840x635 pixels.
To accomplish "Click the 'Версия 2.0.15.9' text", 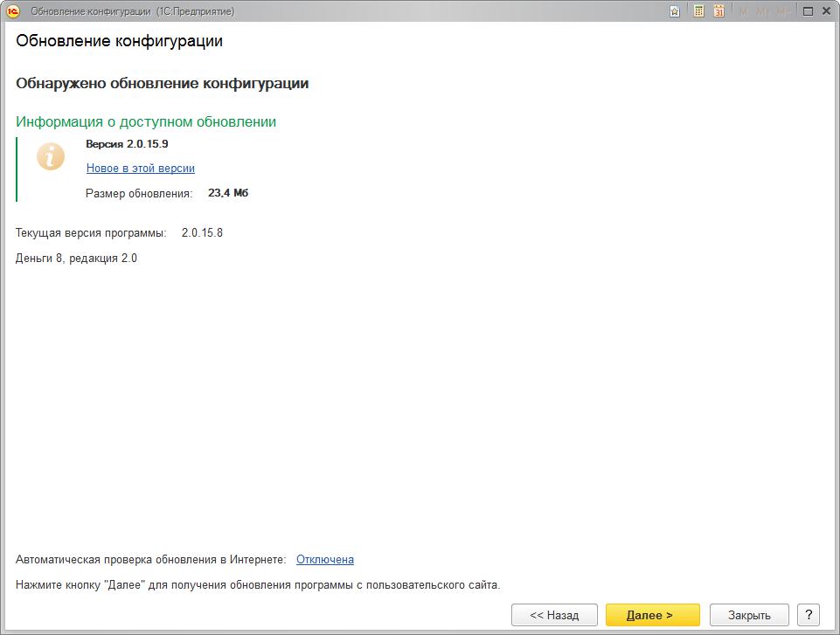I will pos(127,143).
